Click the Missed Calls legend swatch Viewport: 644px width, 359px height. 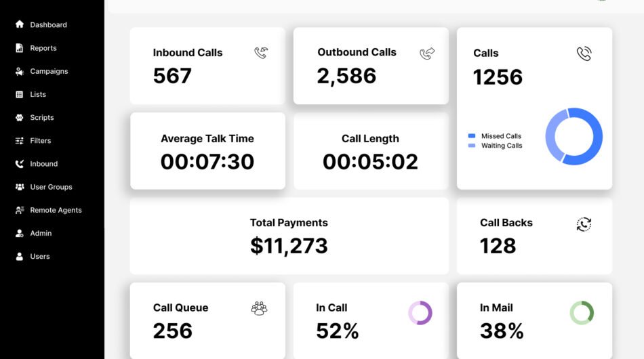pyautogui.click(x=472, y=136)
